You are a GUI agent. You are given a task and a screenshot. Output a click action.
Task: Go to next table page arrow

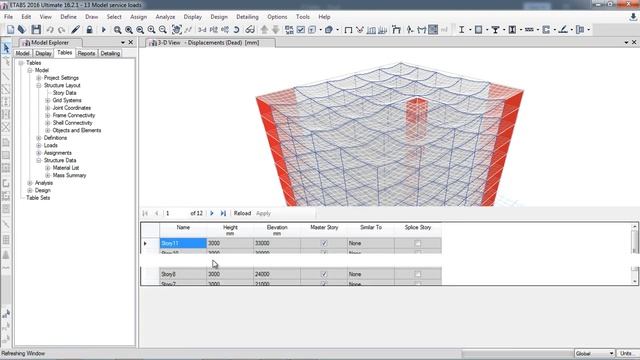pos(212,213)
